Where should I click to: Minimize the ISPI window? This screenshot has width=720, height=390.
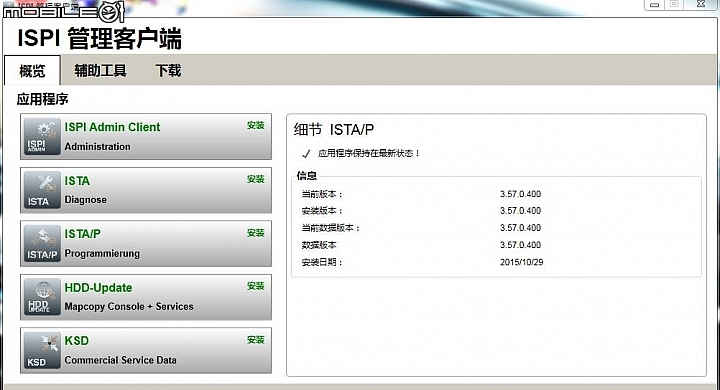click(655, 5)
